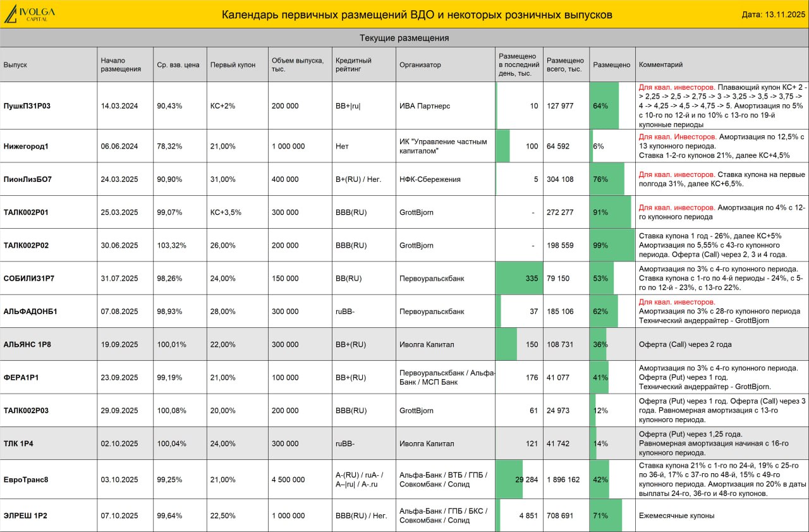Viewport: 809px width, 532px height.
Task: Select the total placed value '127 977'
Action: pyautogui.click(x=561, y=106)
